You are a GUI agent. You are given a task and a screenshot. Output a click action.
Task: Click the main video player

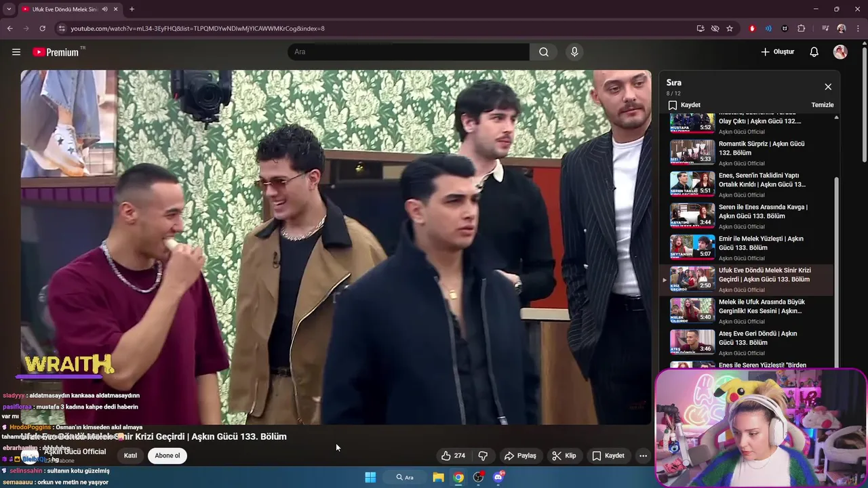coord(336,247)
